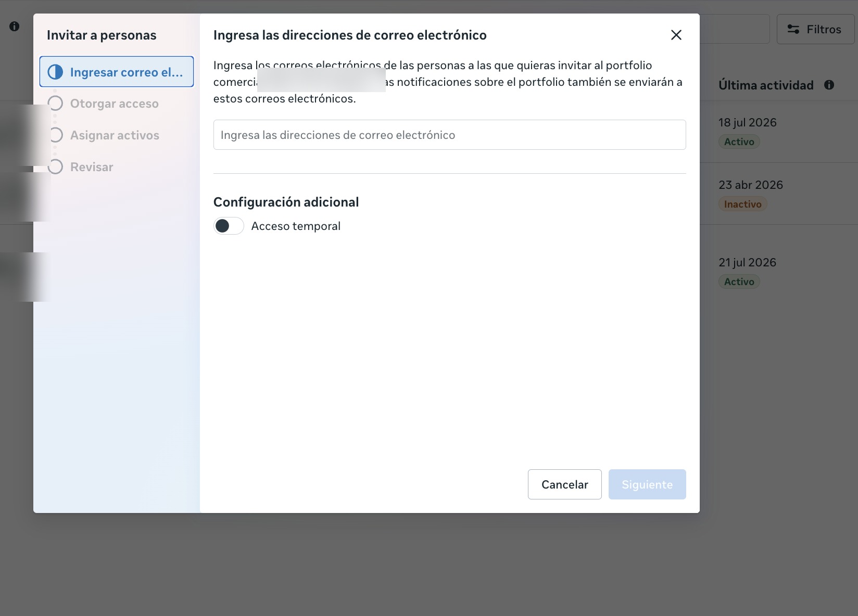Viewport: 858px width, 616px height.
Task: Click the 23 abr 2026 date
Action: pos(750,185)
